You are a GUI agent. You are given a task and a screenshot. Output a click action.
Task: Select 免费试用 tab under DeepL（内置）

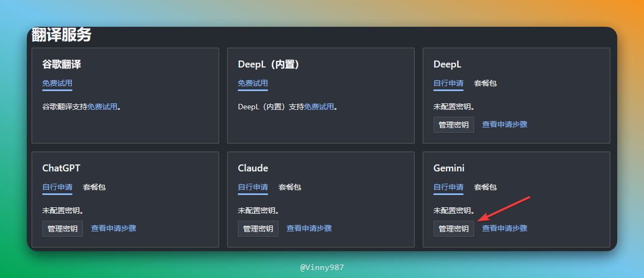point(252,84)
